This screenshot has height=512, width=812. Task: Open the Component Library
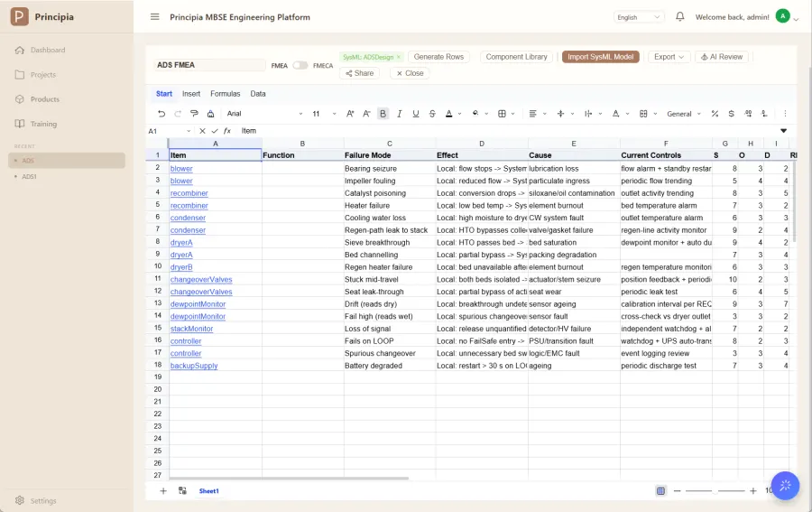click(516, 57)
